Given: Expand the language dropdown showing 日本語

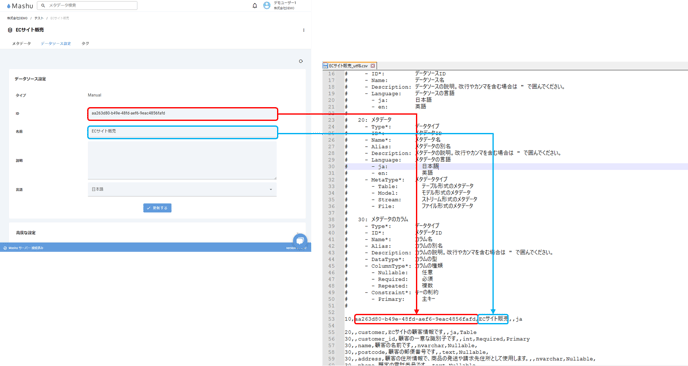Looking at the screenshot, I should click(182, 190).
